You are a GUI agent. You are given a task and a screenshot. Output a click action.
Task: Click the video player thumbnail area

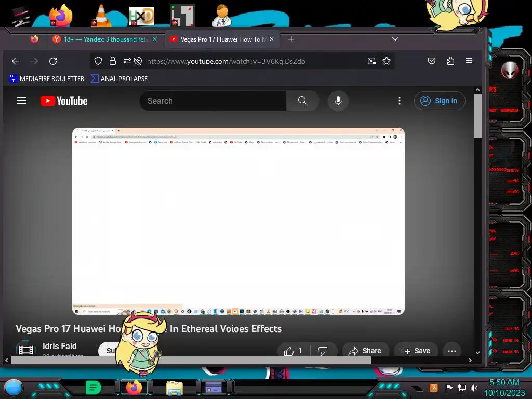(x=238, y=221)
